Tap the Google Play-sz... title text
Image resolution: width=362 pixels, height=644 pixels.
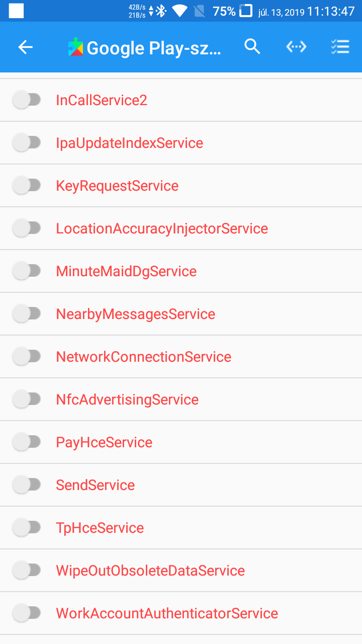[154, 48]
